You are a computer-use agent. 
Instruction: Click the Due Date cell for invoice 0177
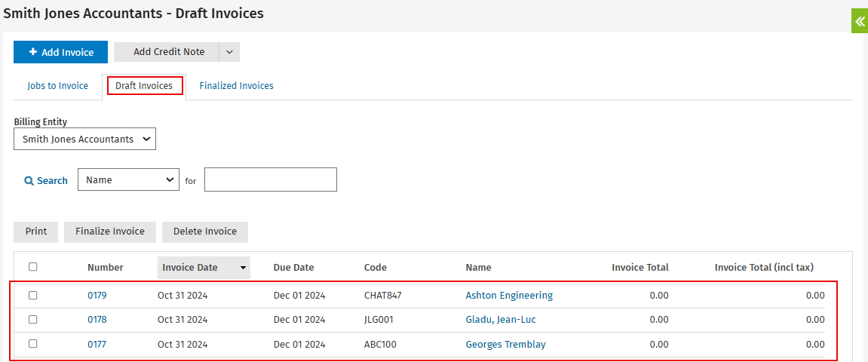click(299, 345)
